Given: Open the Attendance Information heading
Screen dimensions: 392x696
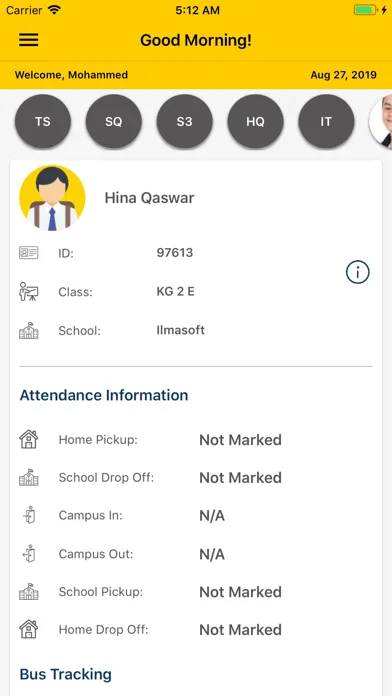Looking at the screenshot, I should [104, 395].
